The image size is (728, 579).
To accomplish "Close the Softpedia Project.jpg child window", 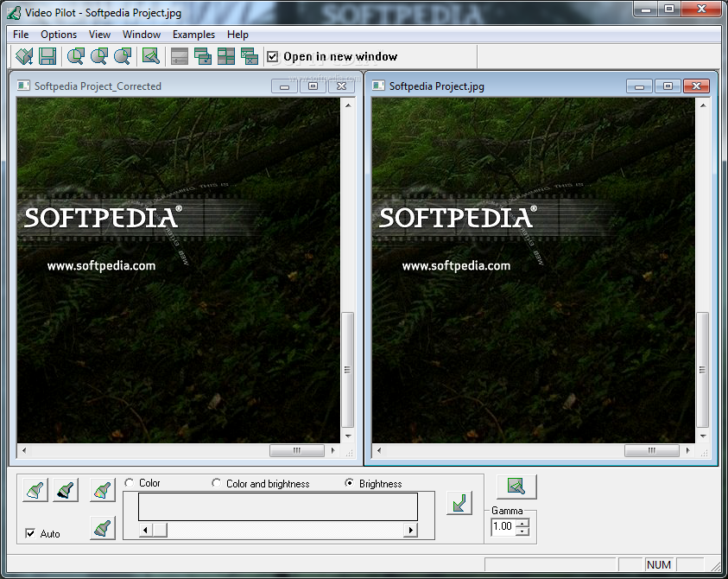I will click(696, 86).
